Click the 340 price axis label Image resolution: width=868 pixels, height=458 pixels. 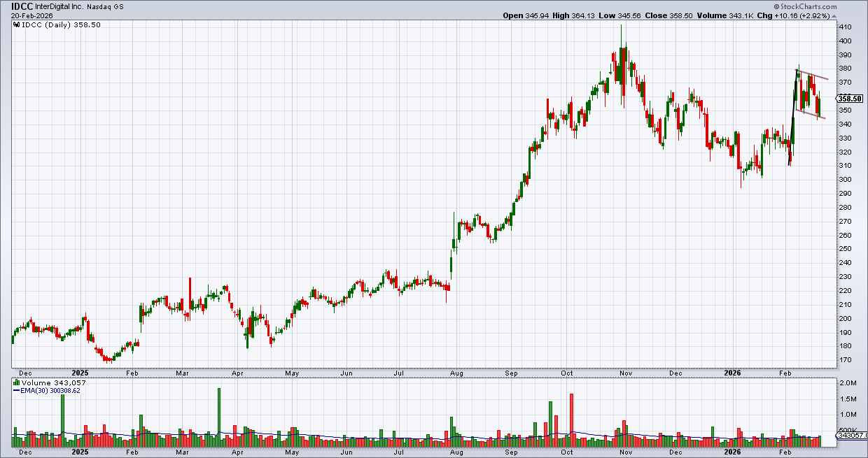pyautogui.click(x=845, y=124)
